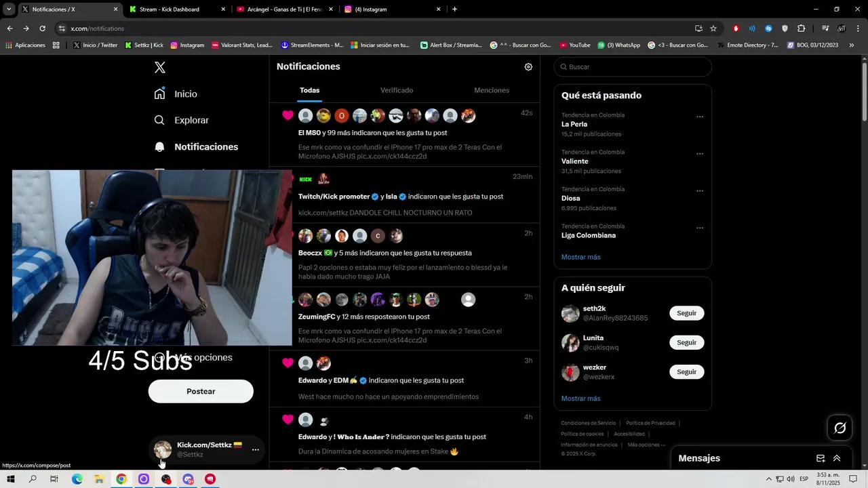Click the Postear button

click(x=201, y=391)
